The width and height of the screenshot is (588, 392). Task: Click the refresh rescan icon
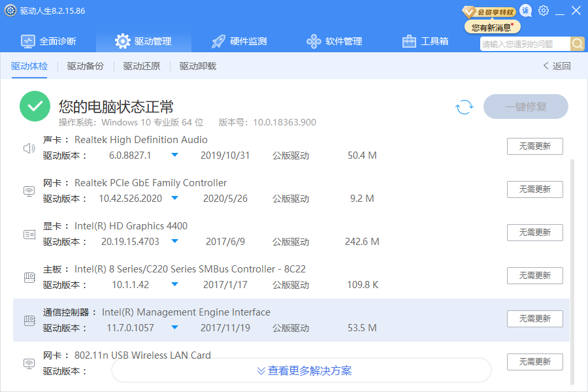click(465, 107)
